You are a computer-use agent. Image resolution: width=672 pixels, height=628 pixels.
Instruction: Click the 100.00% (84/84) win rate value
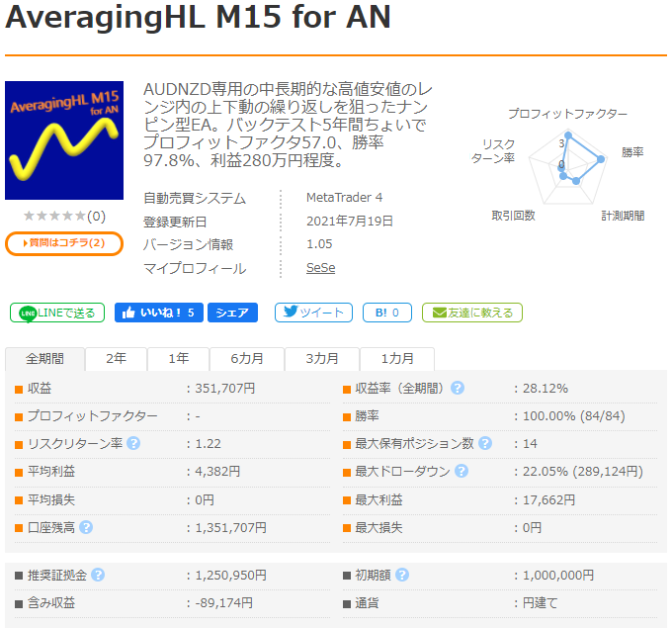(574, 415)
